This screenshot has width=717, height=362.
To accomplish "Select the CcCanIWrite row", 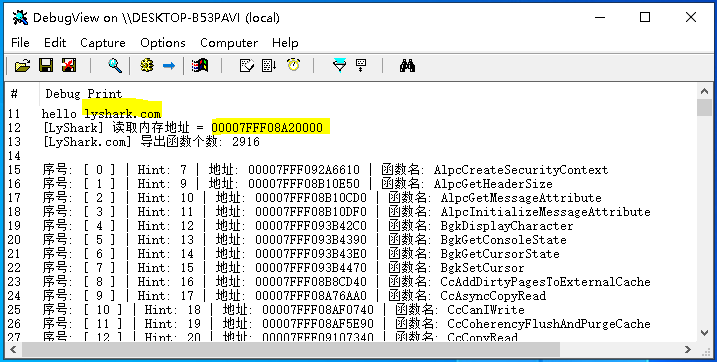I will [x=351, y=310].
